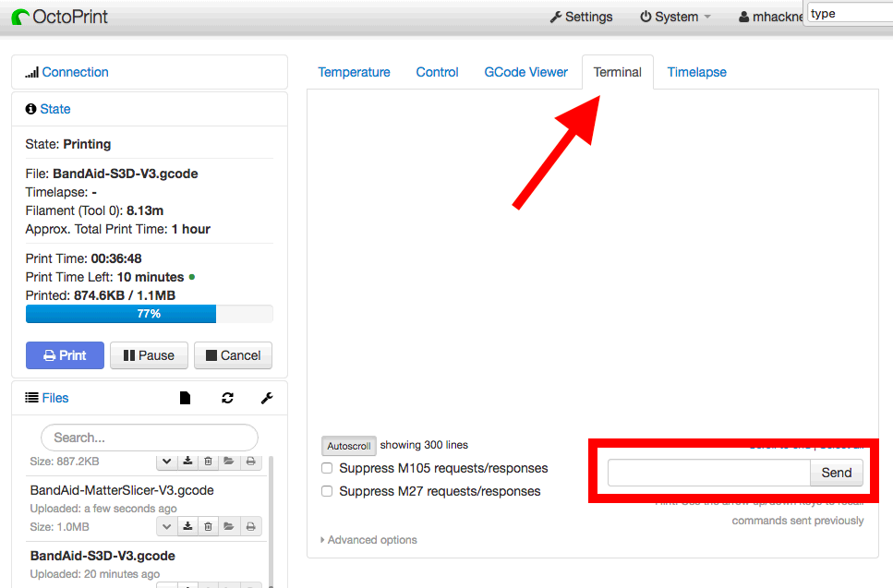Pause the current print job
This screenshot has width=893, height=588.
tap(149, 355)
